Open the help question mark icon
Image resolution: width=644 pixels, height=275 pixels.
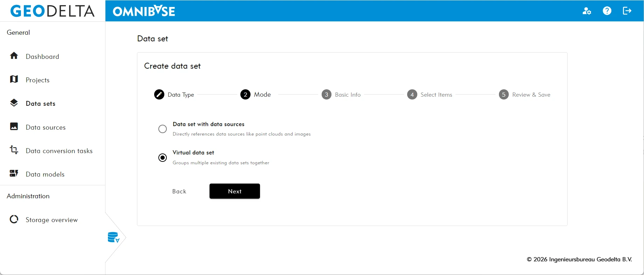pos(607,11)
